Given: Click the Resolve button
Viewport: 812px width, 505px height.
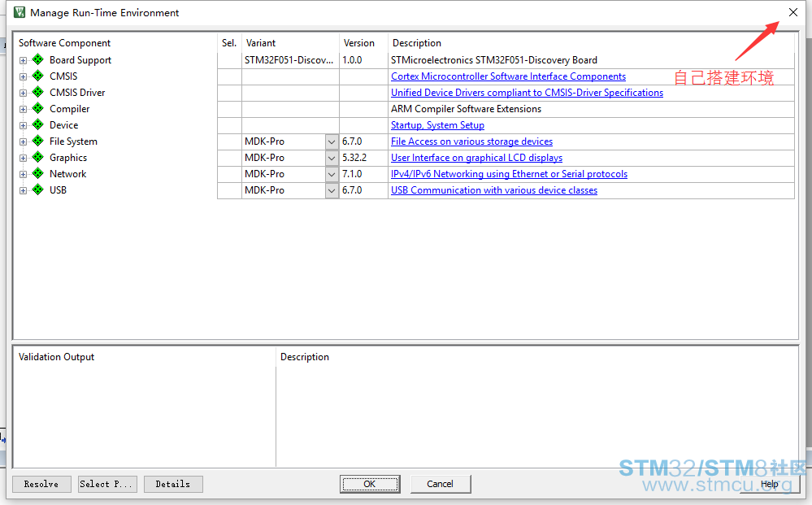Looking at the screenshot, I should pyautogui.click(x=41, y=484).
